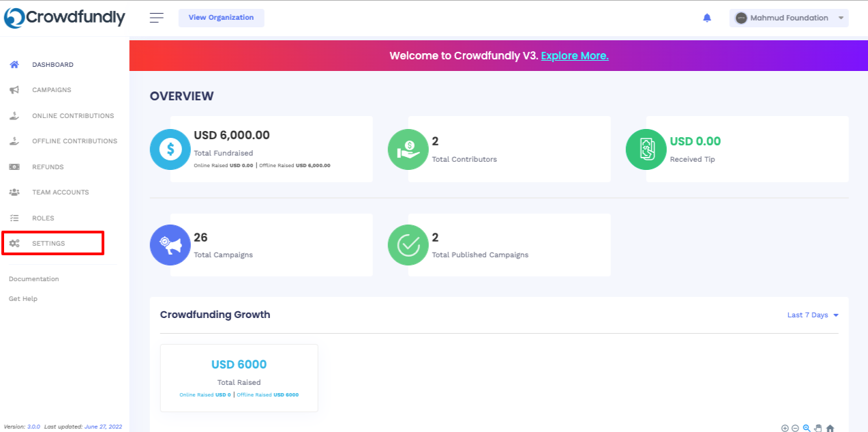
Task: Click the blue dollar Total Fundraised icon
Action: point(170,149)
